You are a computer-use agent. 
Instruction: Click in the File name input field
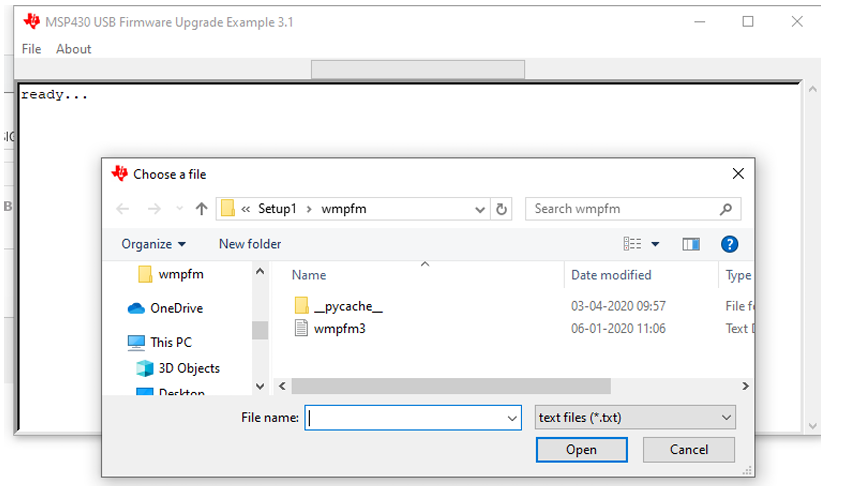click(x=405, y=418)
